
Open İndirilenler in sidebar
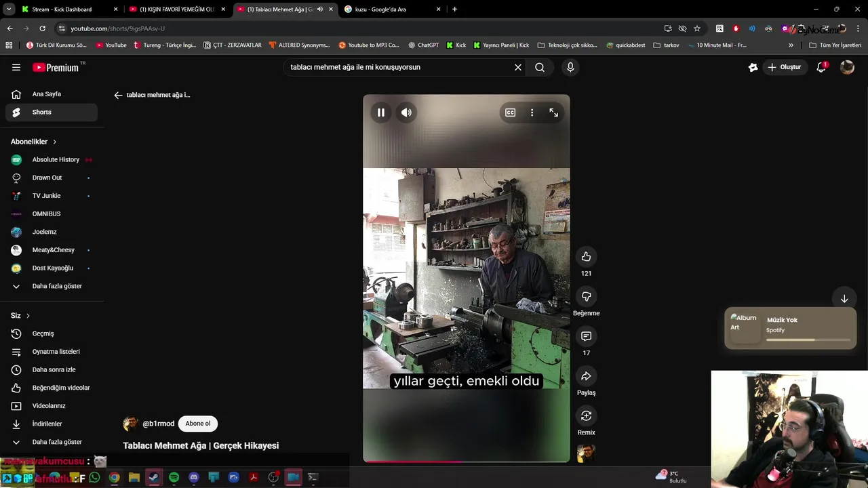[x=52, y=424]
